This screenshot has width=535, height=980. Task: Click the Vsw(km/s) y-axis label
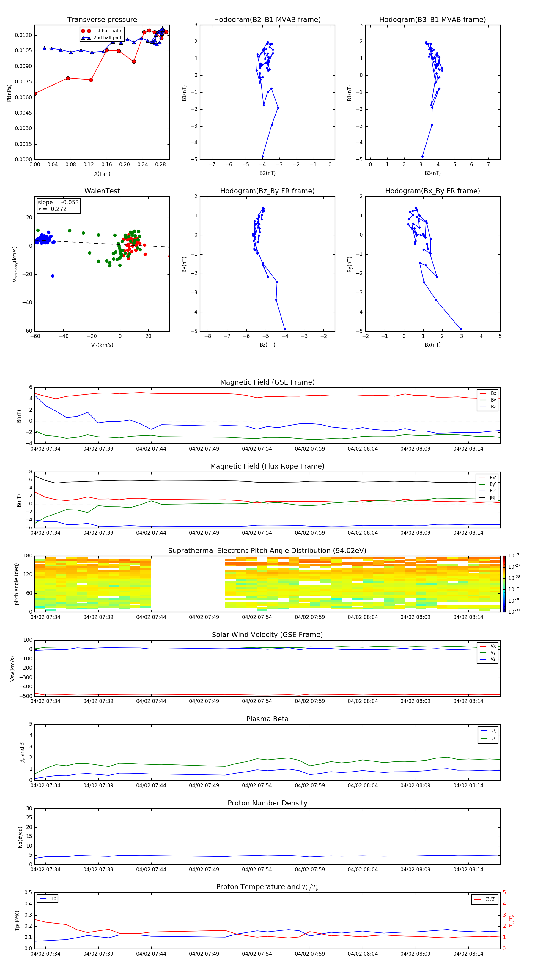click(12, 668)
